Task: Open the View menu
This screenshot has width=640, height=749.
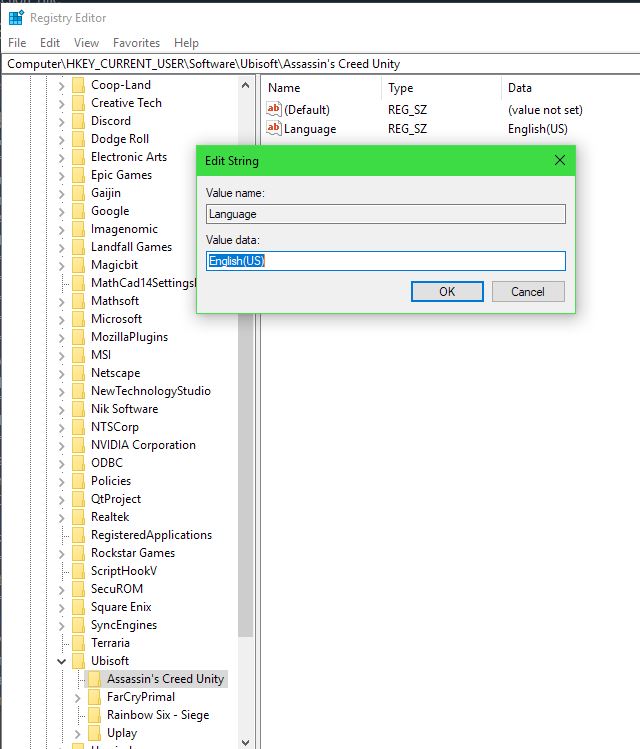Action: (x=86, y=43)
